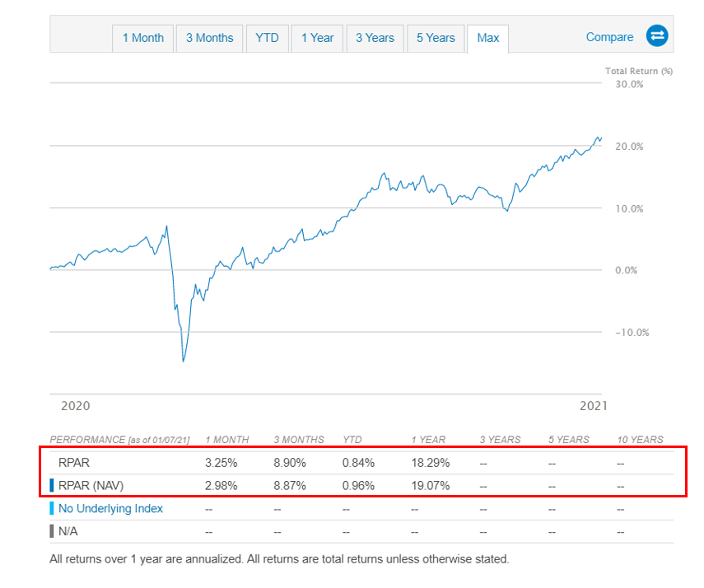This screenshot has height=588, width=704.
Task: Click NAV 1 month value 2.98%
Action: [x=221, y=486]
